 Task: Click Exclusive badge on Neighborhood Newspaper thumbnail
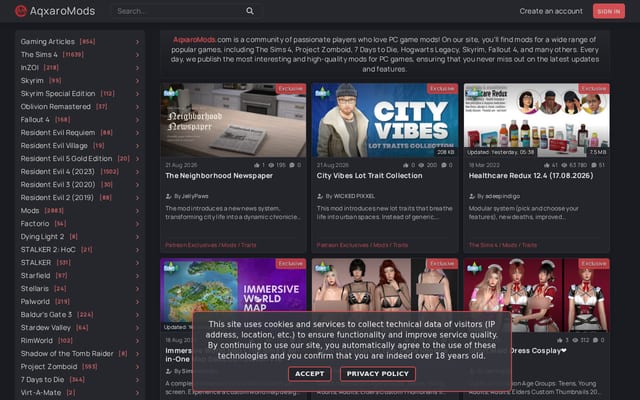point(291,89)
